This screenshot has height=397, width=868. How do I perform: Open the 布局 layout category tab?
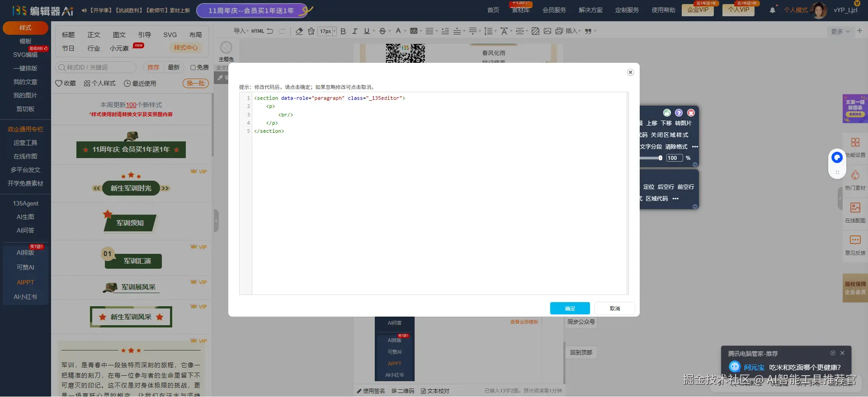195,35
